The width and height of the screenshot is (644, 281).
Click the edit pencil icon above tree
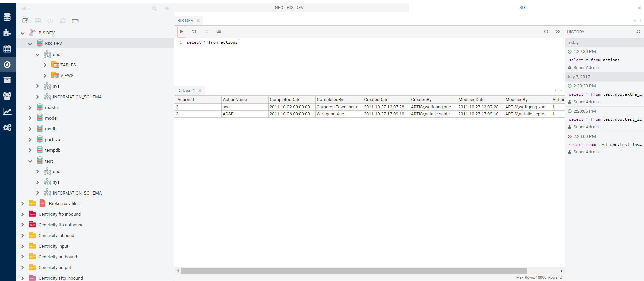tap(25, 21)
